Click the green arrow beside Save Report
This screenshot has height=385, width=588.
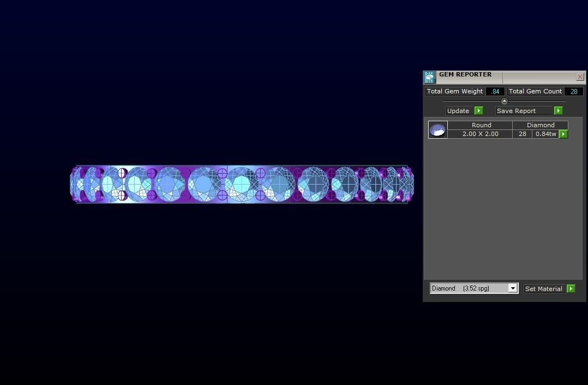click(559, 111)
